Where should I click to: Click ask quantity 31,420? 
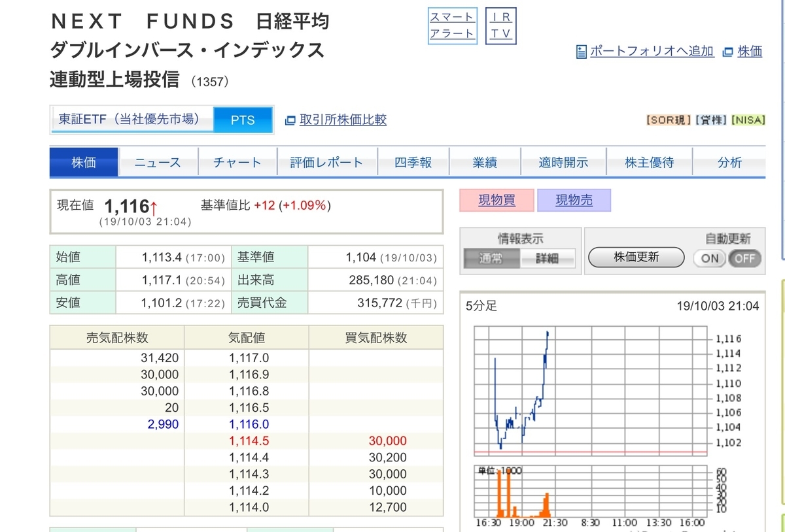(159, 358)
